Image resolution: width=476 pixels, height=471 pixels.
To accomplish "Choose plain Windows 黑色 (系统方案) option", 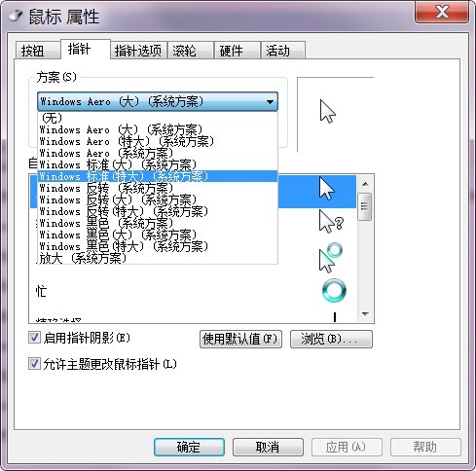I will [158, 223].
